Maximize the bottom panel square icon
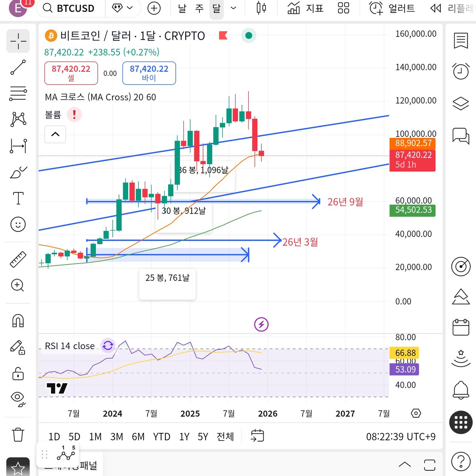The image size is (476, 476). point(430,464)
